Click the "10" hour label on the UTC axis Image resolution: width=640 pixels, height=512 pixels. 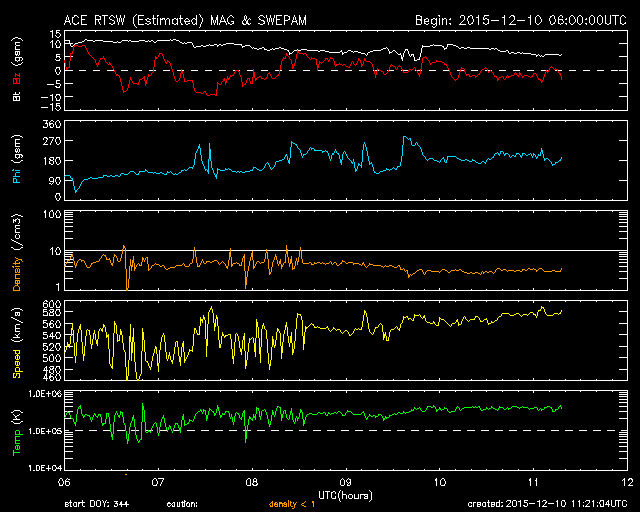coord(440,483)
